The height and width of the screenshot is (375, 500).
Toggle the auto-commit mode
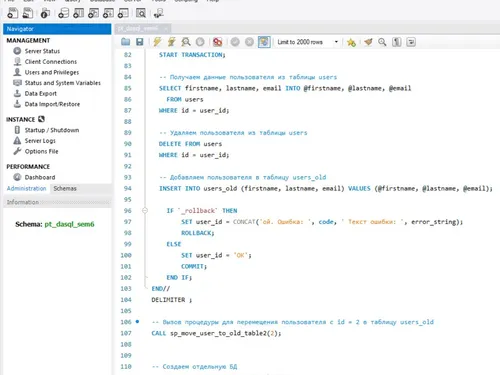click(x=264, y=42)
